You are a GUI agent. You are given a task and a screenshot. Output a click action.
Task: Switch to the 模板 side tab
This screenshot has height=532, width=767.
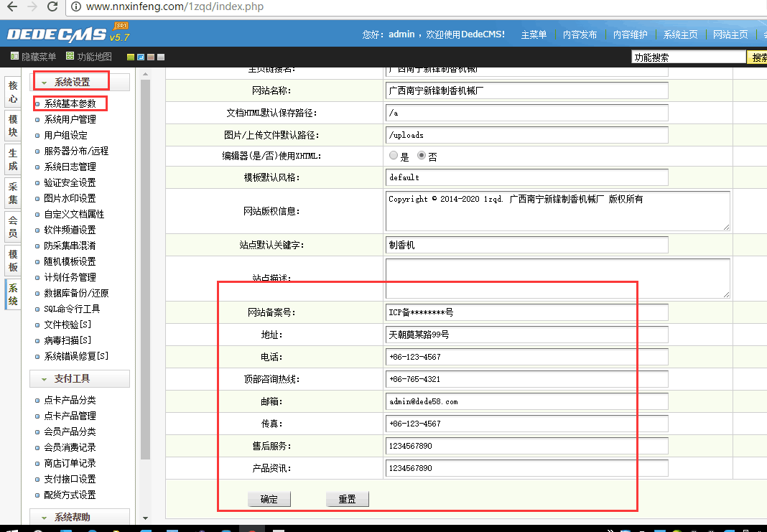pyautogui.click(x=13, y=261)
